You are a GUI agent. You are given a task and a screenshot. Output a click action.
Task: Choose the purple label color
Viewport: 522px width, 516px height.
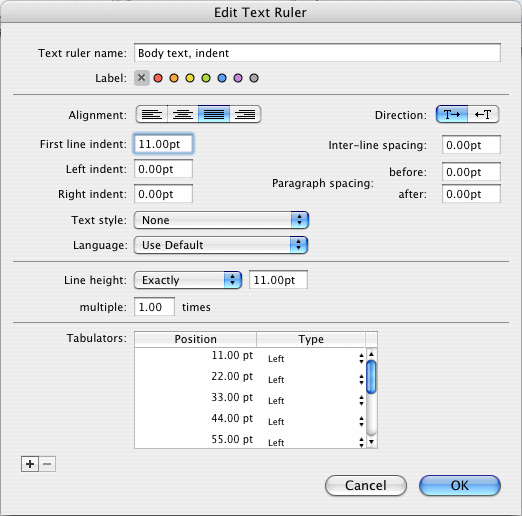pos(238,78)
